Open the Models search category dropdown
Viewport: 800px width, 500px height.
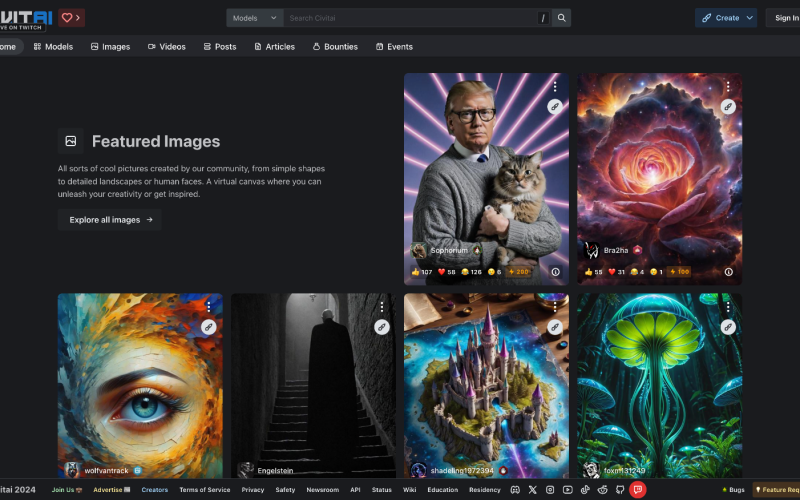pos(255,18)
